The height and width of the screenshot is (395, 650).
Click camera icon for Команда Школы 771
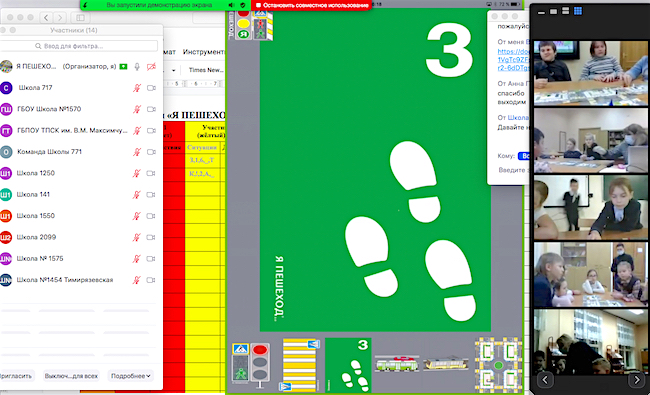pos(151,152)
